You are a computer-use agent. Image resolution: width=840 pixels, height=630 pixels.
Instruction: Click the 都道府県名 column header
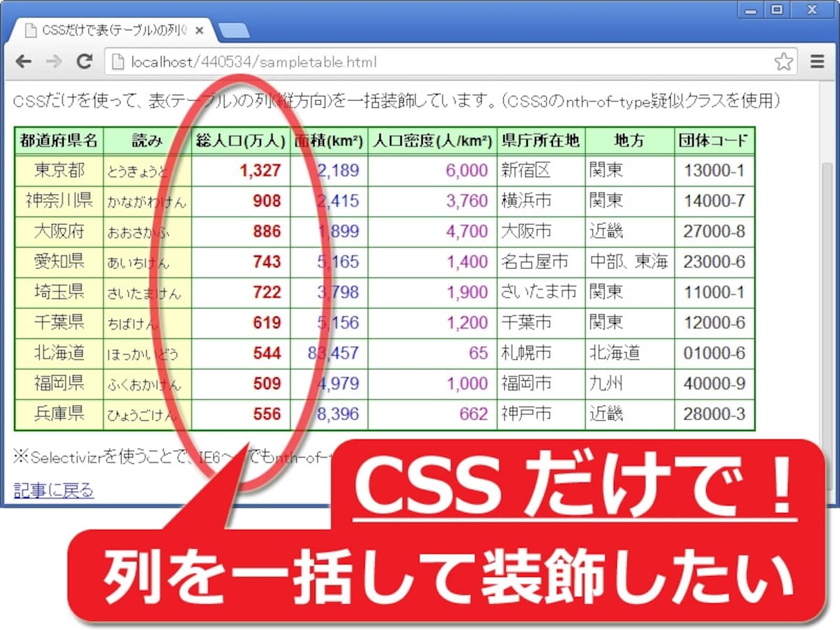pyautogui.click(x=59, y=141)
